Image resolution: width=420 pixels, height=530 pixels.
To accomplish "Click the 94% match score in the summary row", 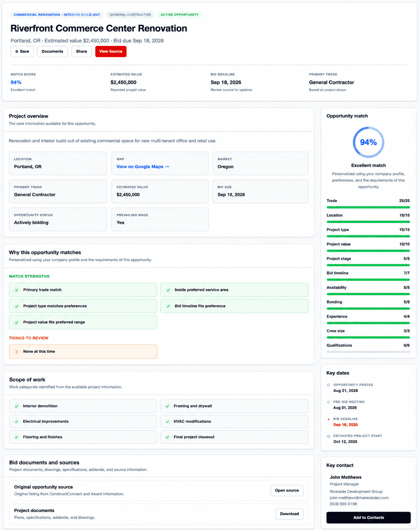I will click(16, 82).
